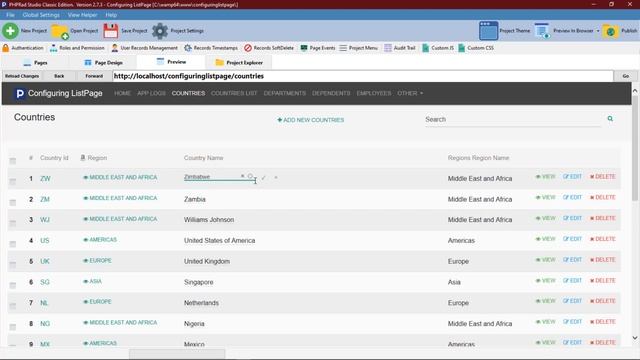Open Custom JS editor
This screenshot has height=360, width=640.
438,48
